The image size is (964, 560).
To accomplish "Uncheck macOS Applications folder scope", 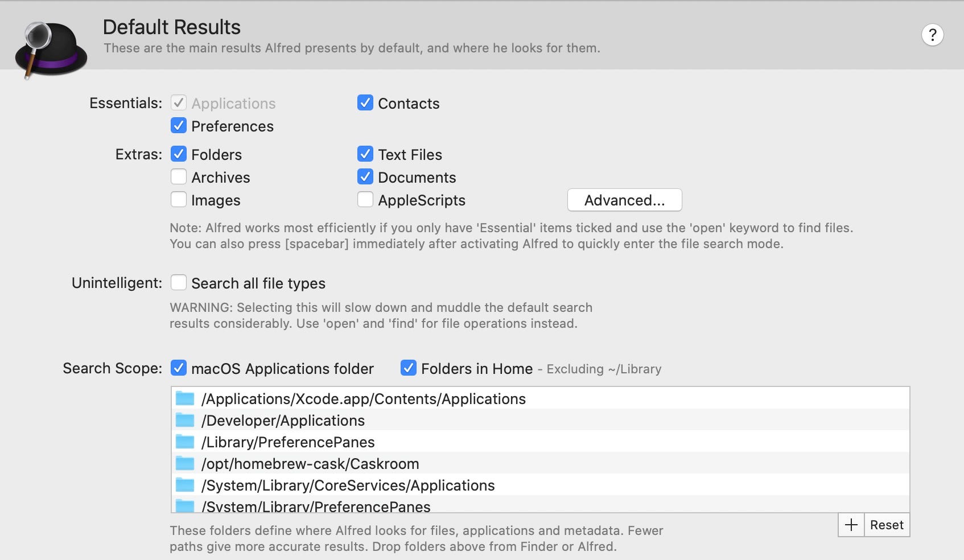I will click(179, 368).
